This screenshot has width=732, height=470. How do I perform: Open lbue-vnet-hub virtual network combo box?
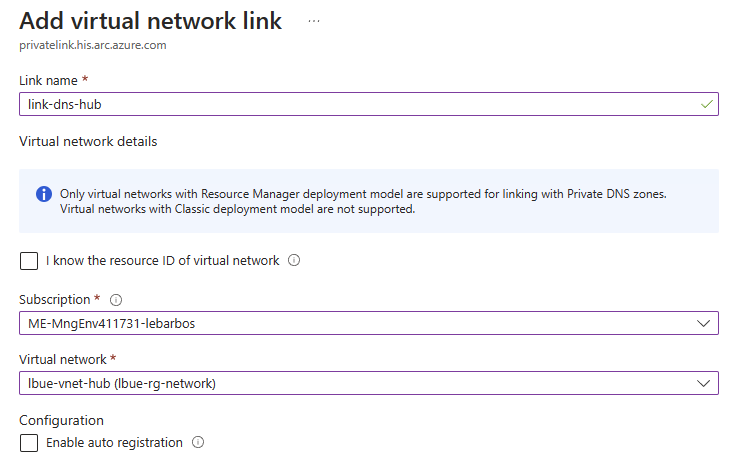tap(369, 383)
